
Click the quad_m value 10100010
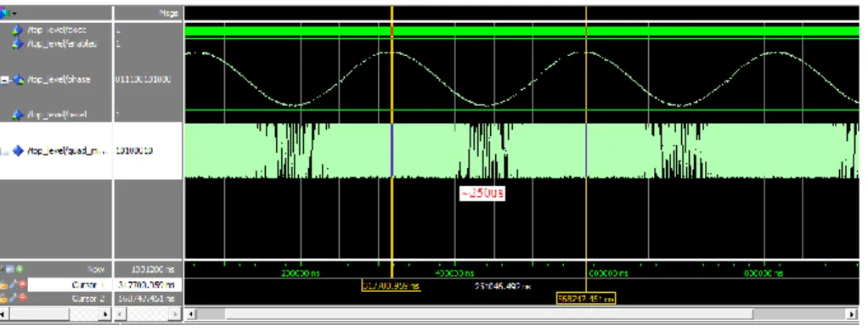134,150
